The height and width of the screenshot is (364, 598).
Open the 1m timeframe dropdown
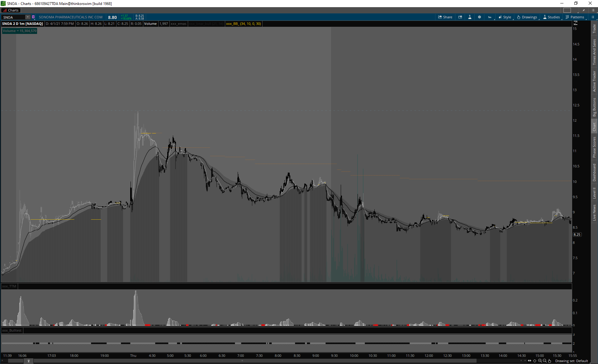click(x=490, y=17)
